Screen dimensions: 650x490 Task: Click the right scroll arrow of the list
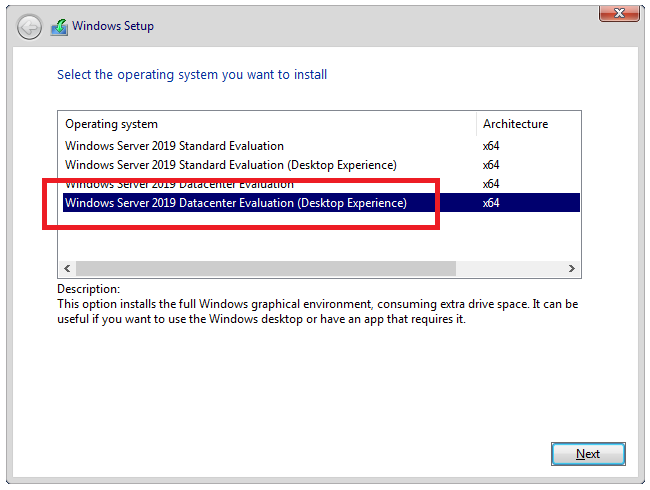click(x=572, y=269)
